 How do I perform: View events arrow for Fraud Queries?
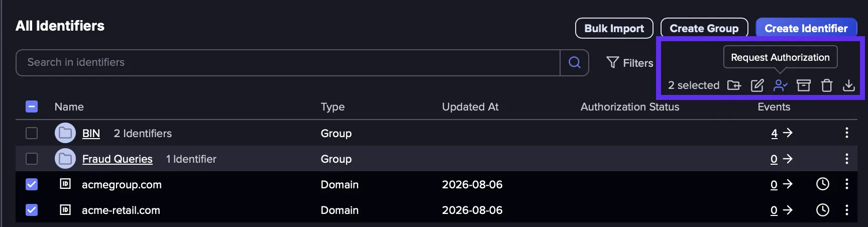[788, 159]
